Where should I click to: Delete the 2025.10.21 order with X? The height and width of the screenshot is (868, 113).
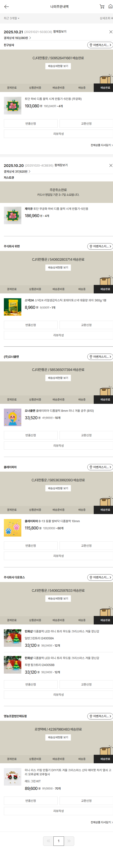(111, 32)
